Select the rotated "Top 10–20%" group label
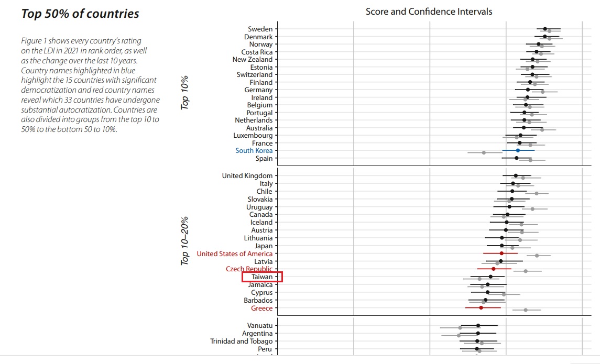 (x=184, y=241)
